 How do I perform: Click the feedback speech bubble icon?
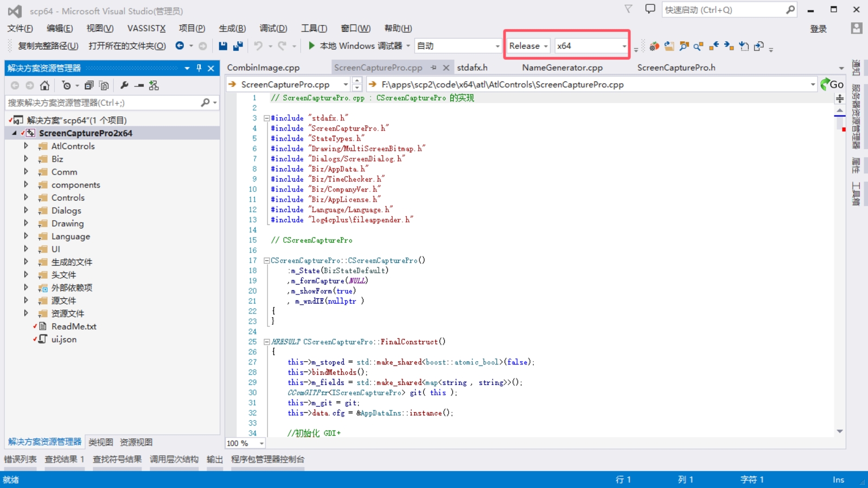point(650,9)
